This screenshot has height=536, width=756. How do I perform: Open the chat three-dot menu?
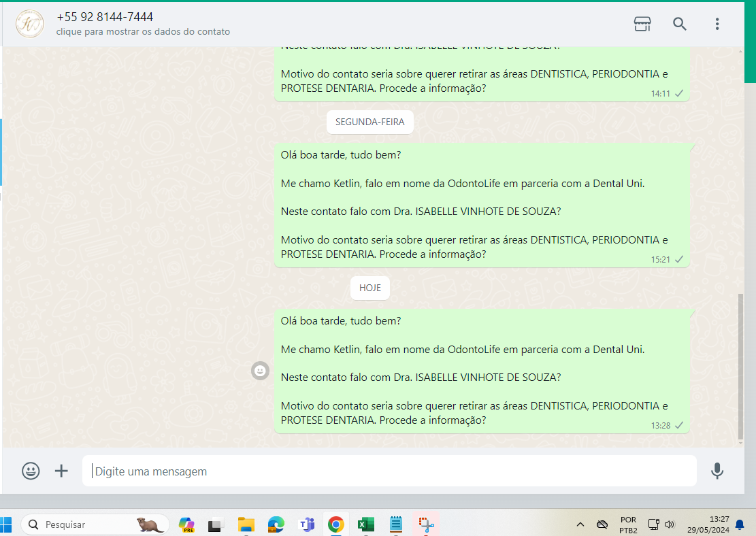click(x=717, y=24)
